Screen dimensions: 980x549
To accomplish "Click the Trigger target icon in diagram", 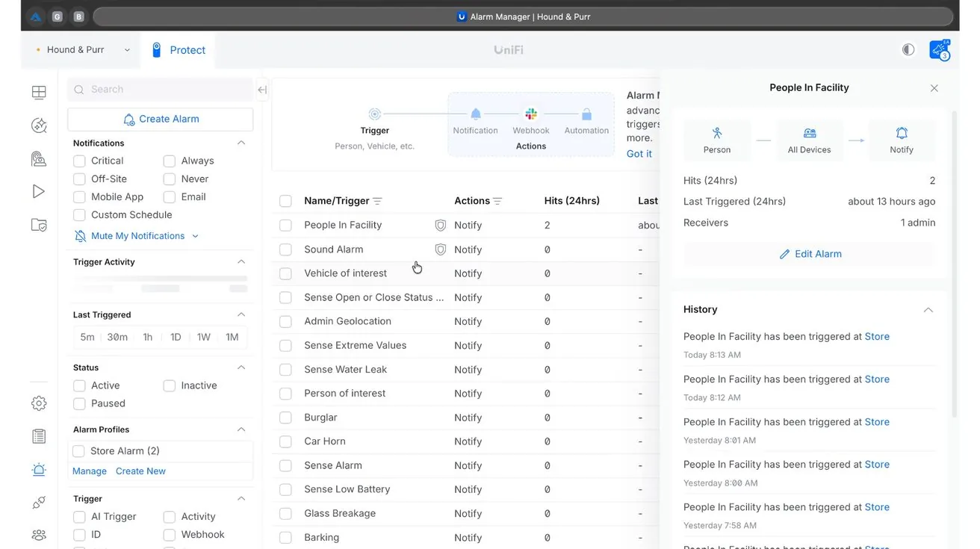I will click(x=375, y=114).
